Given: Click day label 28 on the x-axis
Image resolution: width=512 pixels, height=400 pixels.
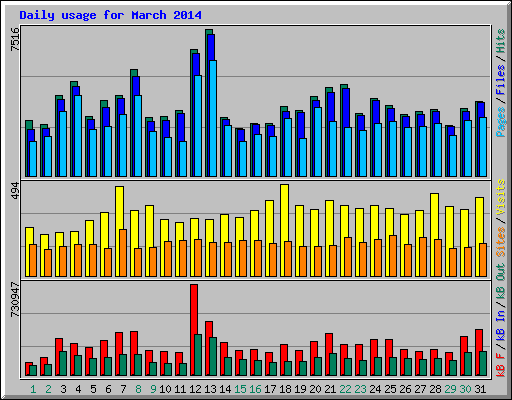Looking at the screenshot, I should [435, 389].
